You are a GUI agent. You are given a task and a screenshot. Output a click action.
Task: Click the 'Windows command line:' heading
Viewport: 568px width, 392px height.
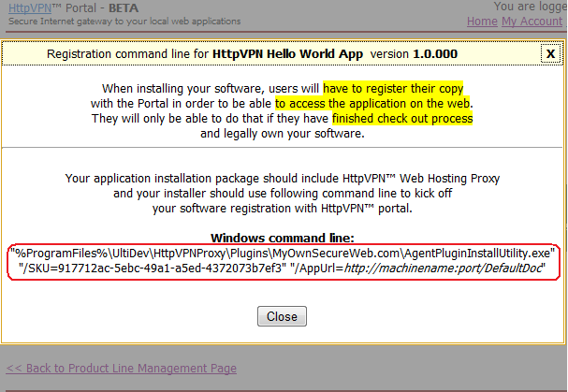[283, 238]
